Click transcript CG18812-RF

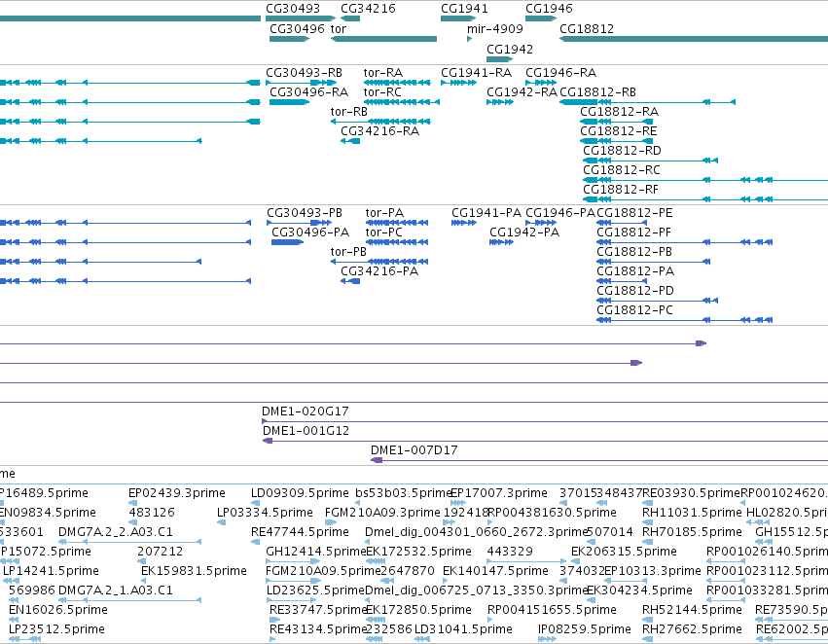point(621,190)
